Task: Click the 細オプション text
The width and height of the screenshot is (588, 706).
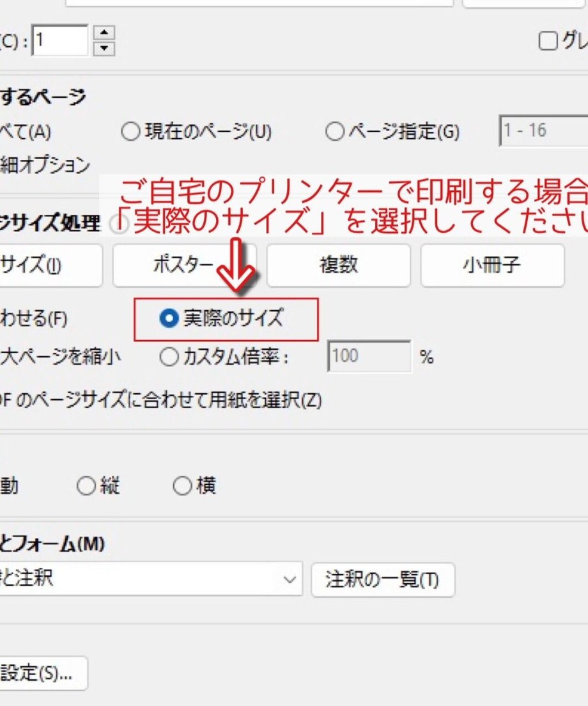Action: click(x=45, y=165)
